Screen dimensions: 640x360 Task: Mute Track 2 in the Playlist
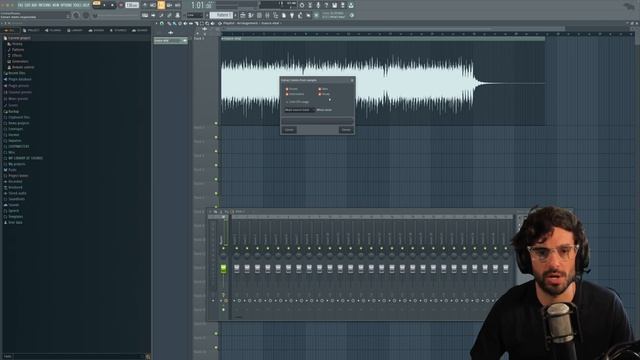click(216, 137)
